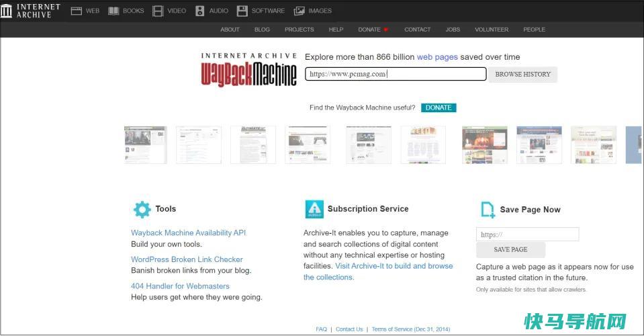
Task: Open the second archived site thumbnail
Action: (x=199, y=145)
